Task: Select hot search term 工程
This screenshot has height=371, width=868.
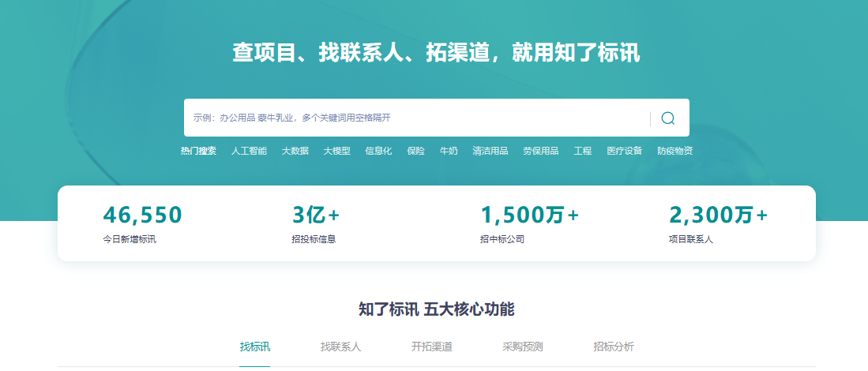Action: 583,151
